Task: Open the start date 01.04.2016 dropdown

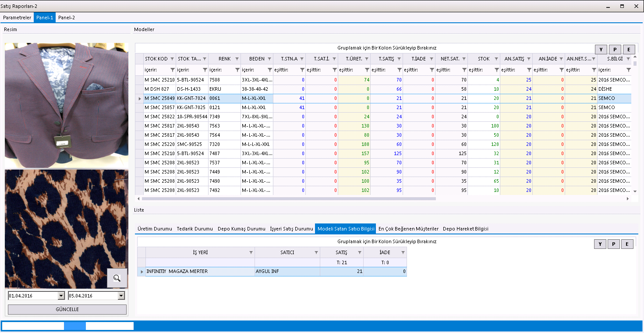Action: pyautogui.click(x=61, y=296)
